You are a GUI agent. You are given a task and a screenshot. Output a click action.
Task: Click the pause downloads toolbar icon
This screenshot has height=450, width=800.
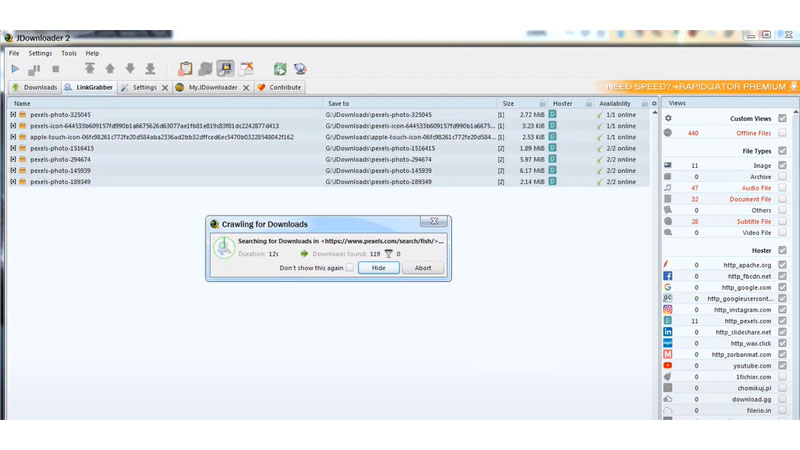pyautogui.click(x=34, y=69)
